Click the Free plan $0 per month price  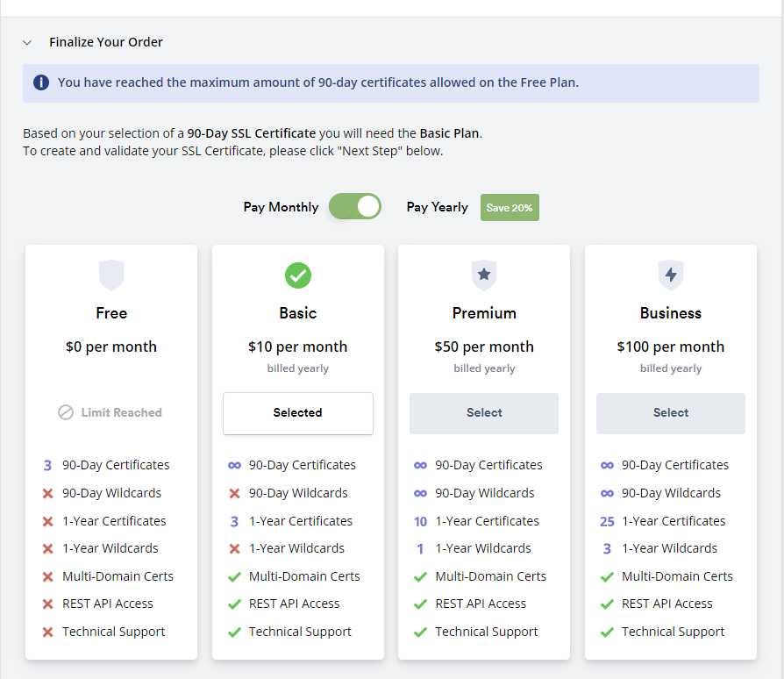111,347
